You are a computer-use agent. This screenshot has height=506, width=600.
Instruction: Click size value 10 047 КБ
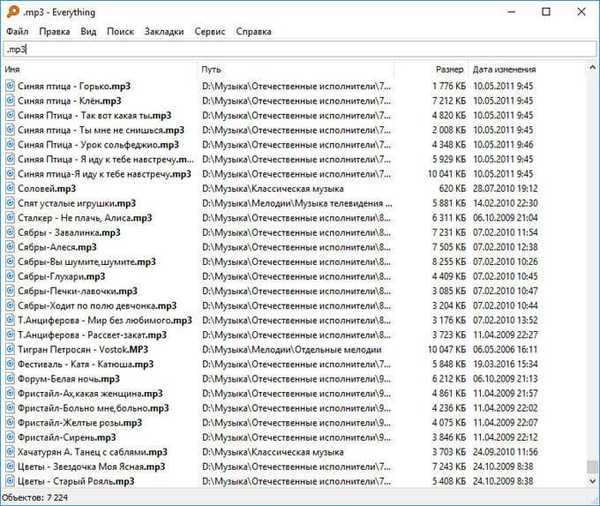(447, 349)
